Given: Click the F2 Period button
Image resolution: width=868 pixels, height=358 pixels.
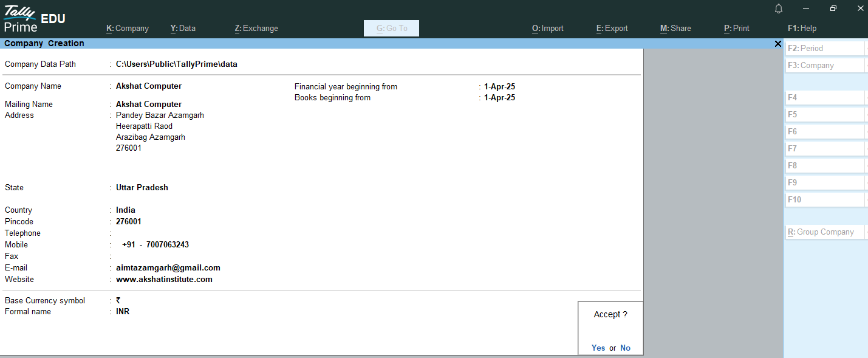Looking at the screenshot, I should point(824,49).
